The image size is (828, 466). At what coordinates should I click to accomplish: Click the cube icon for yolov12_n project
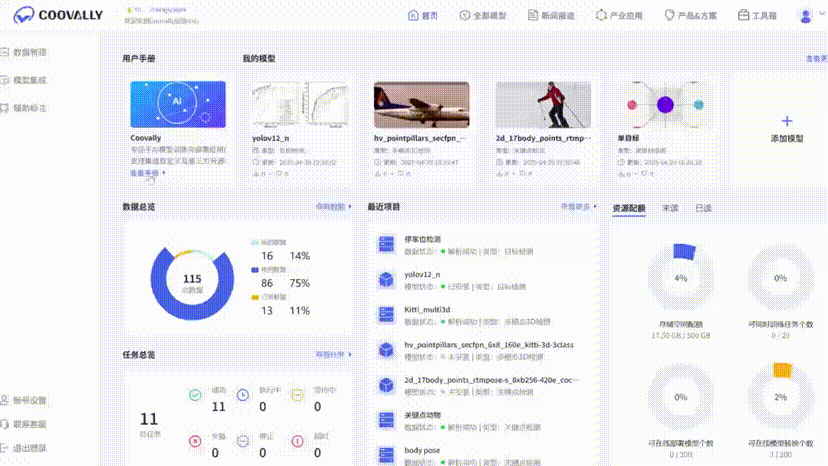pyautogui.click(x=386, y=279)
